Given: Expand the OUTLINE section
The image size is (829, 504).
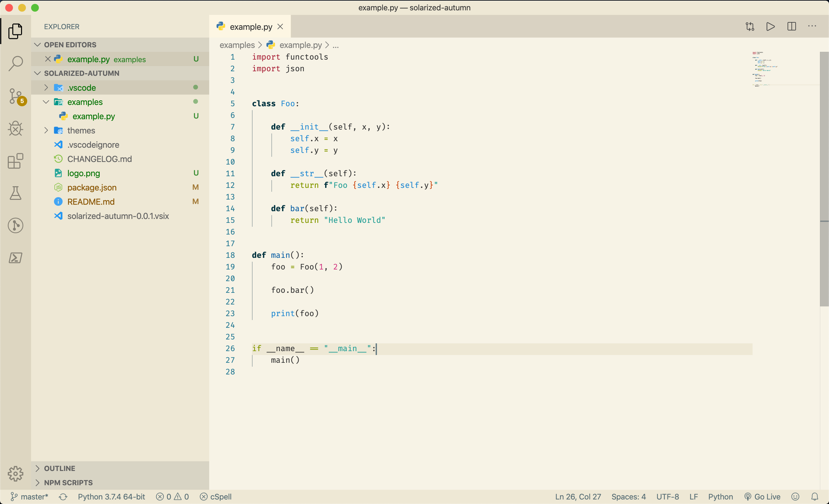Looking at the screenshot, I should 60,468.
